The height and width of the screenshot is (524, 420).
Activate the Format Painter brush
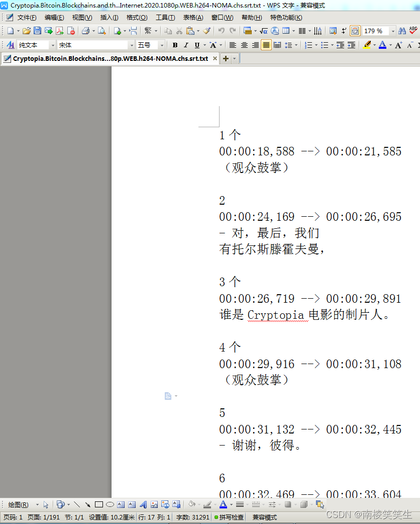(x=206, y=31)
